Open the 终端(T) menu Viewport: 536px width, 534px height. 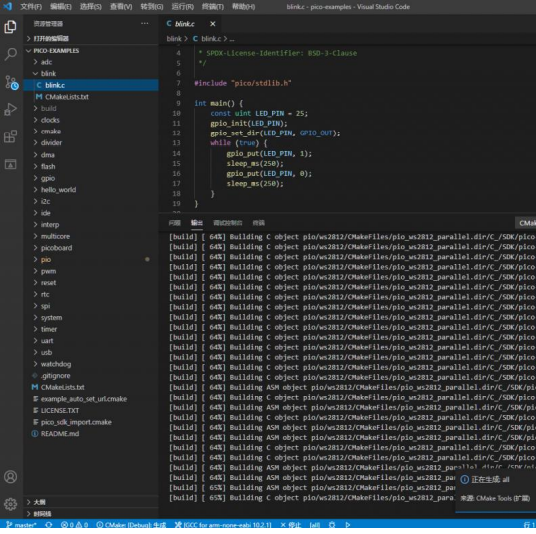tap(213, 6)
